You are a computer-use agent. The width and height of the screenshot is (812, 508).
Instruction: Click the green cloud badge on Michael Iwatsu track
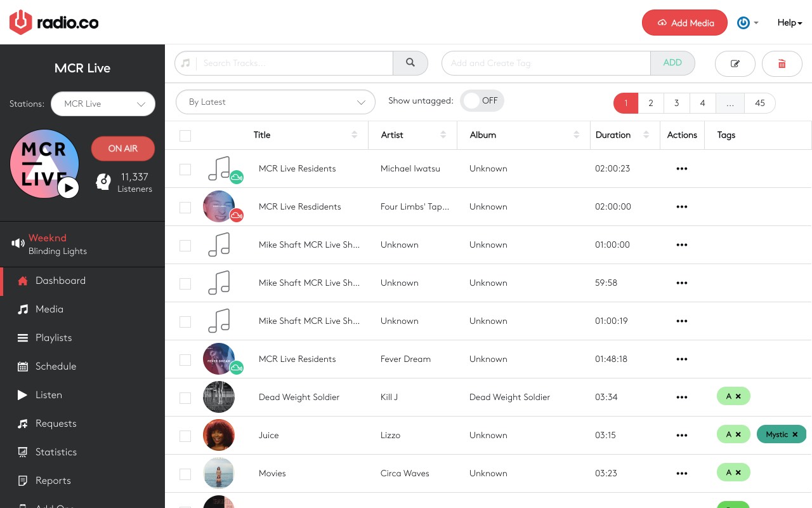click(237, 177)
